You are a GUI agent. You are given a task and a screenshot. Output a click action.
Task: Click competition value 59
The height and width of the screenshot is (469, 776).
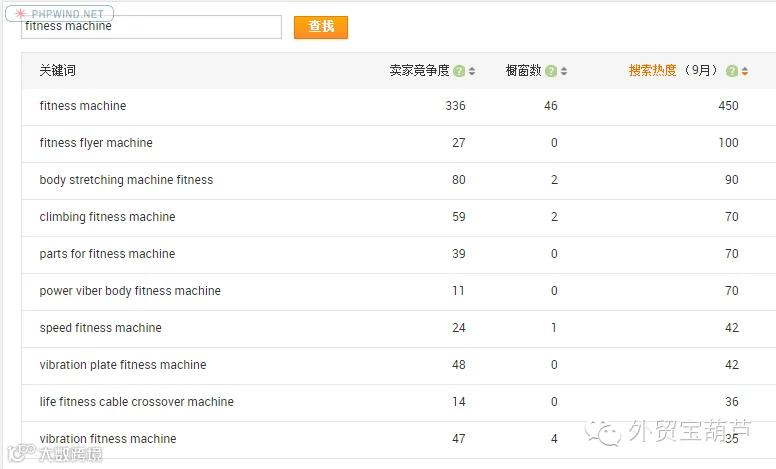click(x=459, y=217)
